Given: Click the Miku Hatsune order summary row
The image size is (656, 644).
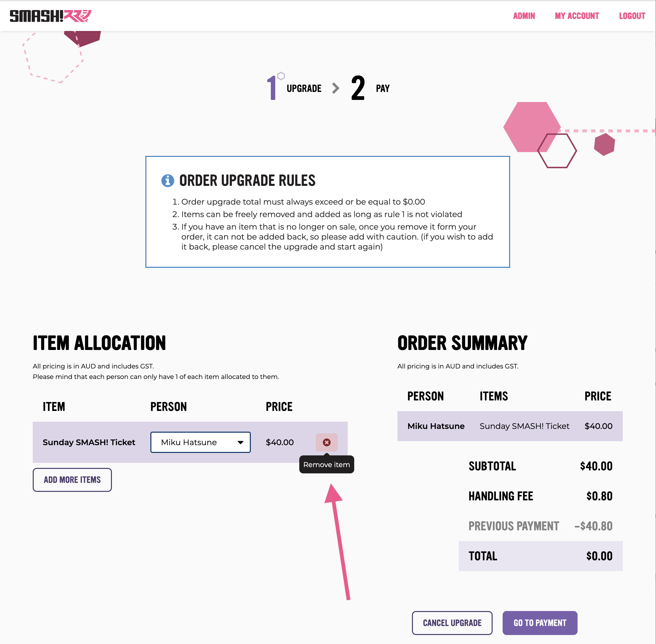Looking at the screenshot, I should (510, 426).
